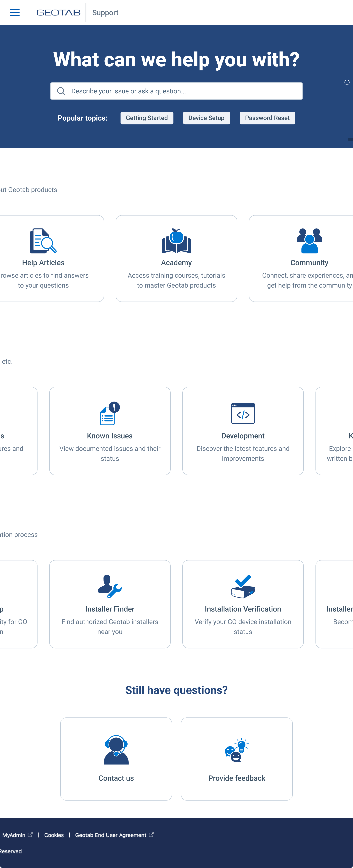Click the Geotab logo
The image size is (353, 868).
[58, 13]
